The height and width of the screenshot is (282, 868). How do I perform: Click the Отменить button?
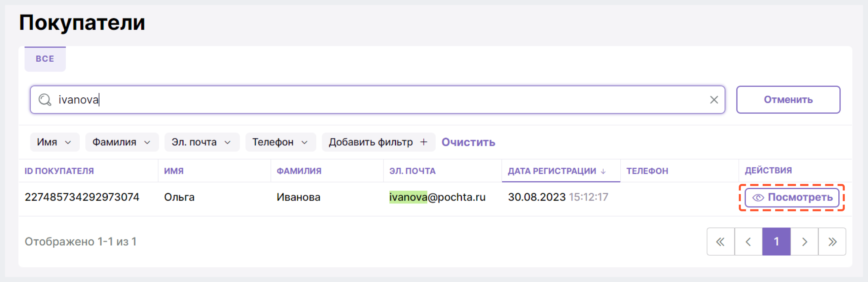tap(788, 100)
